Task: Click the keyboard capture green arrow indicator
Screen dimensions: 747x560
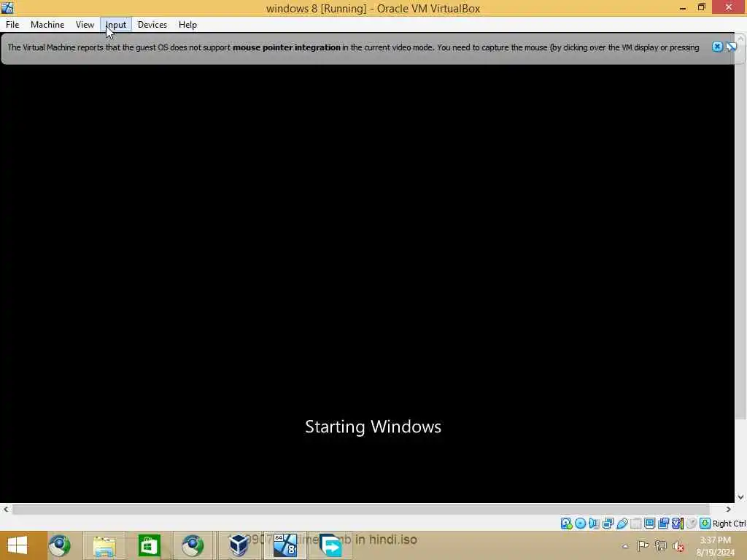Action: pos(705,524)
